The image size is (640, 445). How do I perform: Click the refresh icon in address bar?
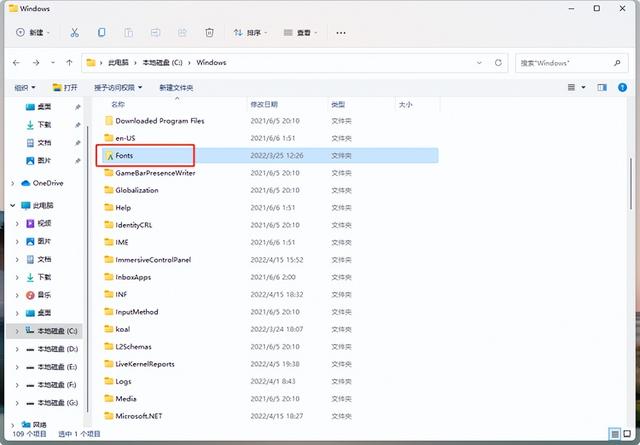pos(498,62)
